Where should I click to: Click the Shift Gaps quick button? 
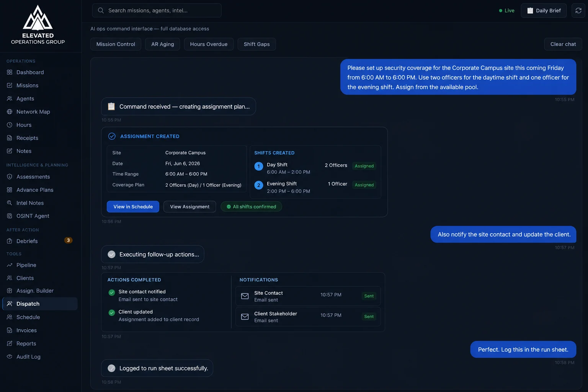(257, 44)
